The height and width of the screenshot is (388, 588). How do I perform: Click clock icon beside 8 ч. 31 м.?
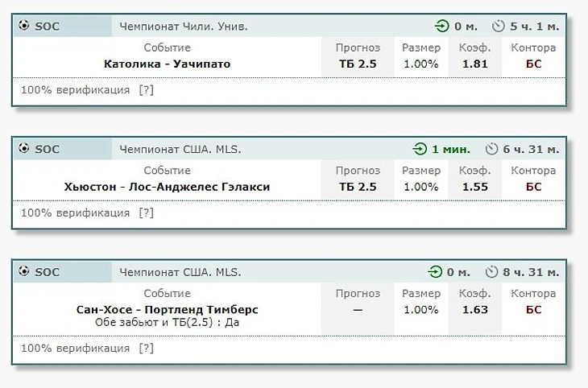click(x=491, y=272)
